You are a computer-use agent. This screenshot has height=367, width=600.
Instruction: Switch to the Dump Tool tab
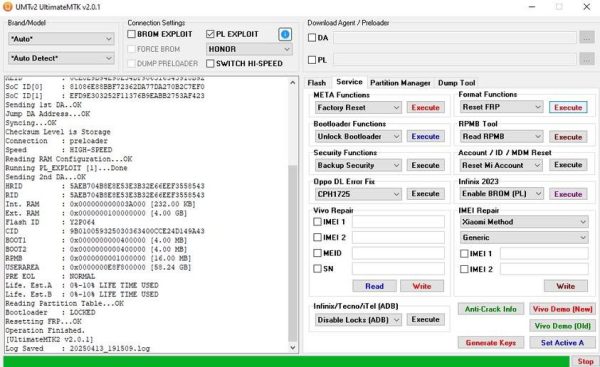(457, 83)
